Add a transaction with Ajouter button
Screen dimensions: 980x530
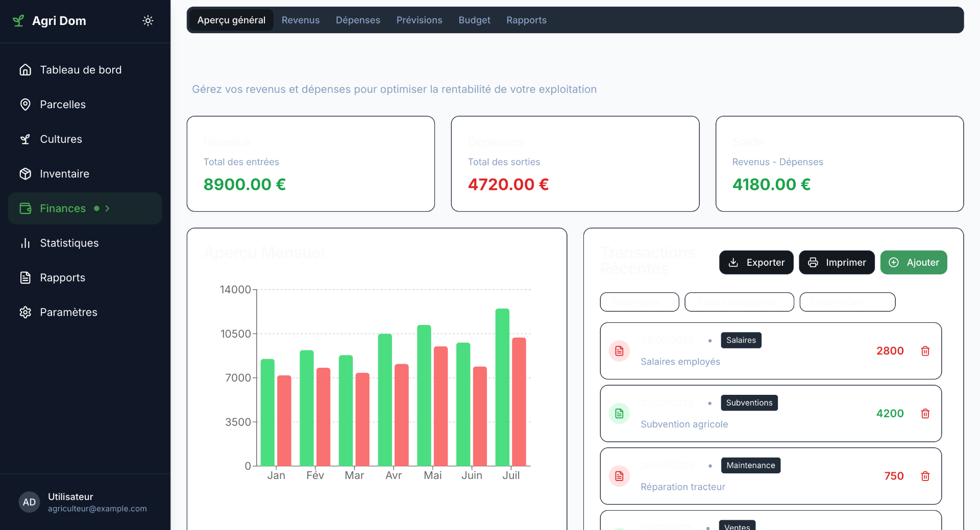913,263
